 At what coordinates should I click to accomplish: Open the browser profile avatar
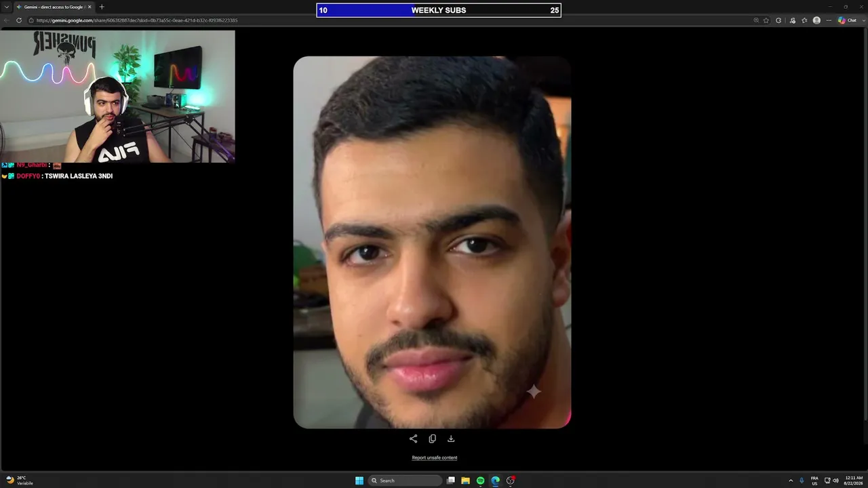(816, 20)
